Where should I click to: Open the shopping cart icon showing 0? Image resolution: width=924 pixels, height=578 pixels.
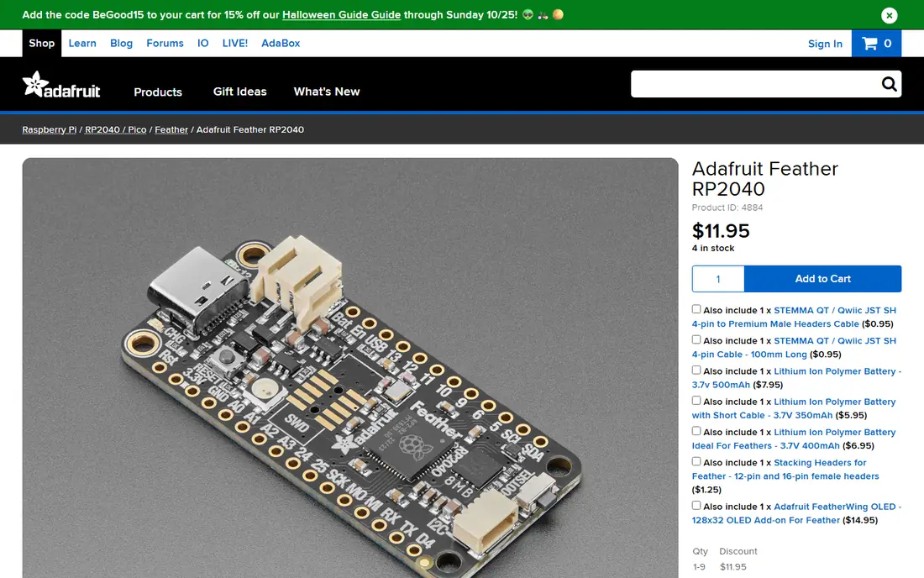point(876,44)
